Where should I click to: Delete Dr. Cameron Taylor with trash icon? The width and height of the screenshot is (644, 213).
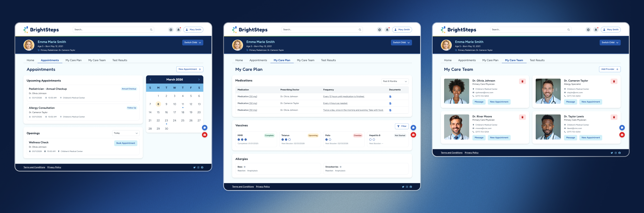614,81
